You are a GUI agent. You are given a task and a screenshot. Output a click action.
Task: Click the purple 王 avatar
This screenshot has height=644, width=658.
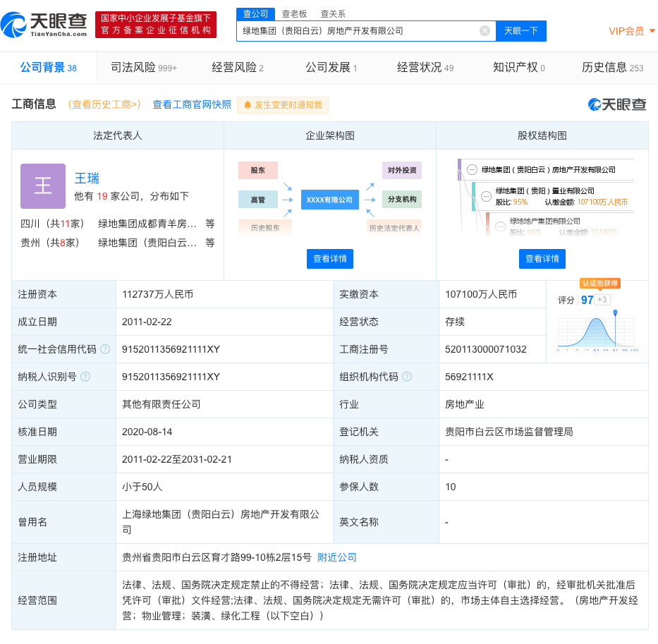(43, 186)
